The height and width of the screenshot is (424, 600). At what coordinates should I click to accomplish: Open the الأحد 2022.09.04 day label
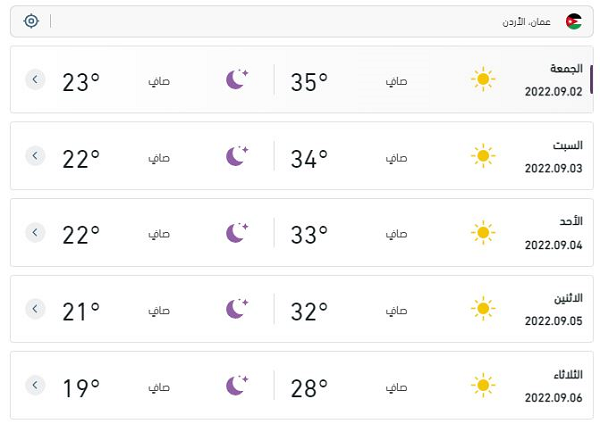[553, 232]
